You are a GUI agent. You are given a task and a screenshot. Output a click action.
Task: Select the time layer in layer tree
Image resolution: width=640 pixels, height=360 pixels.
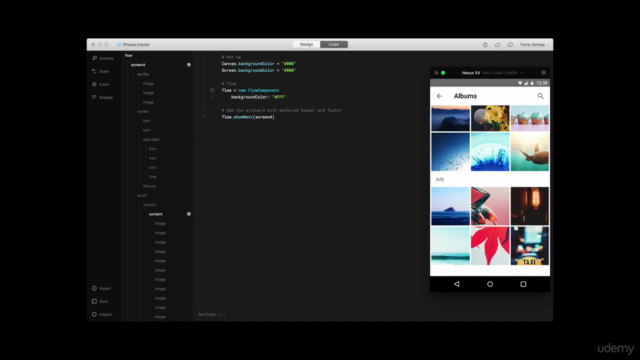coord(153,177)
